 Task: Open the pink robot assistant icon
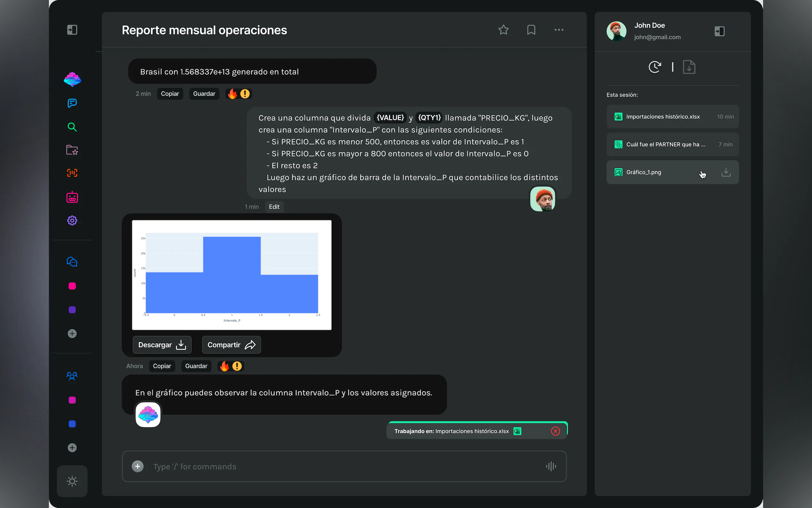(x=72, y=197)
